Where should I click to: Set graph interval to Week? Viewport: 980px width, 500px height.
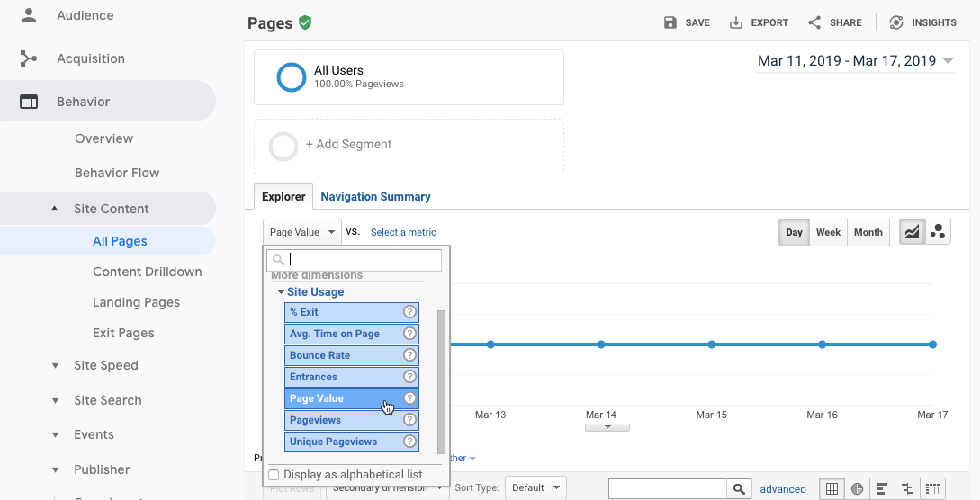[828, 232]
